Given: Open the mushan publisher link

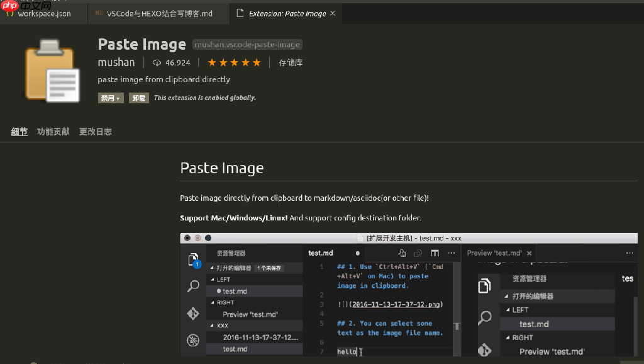Looking at the screenshot, I should 116,62.
